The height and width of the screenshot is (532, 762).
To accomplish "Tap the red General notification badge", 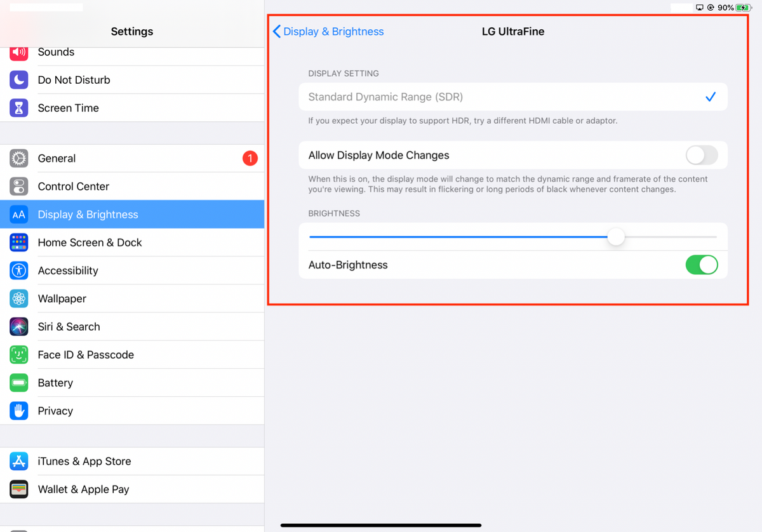I will (250, 159).
